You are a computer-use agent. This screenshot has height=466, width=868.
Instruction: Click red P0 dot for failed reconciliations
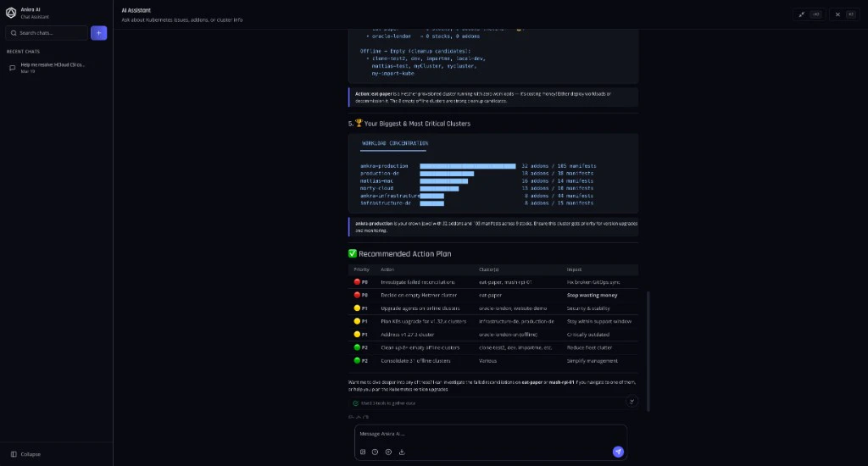357,281
